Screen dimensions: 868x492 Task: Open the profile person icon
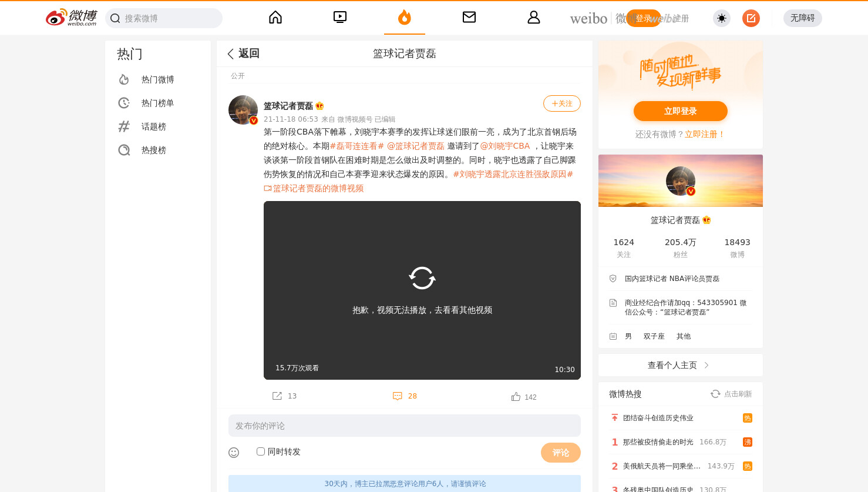pos(534,17)
